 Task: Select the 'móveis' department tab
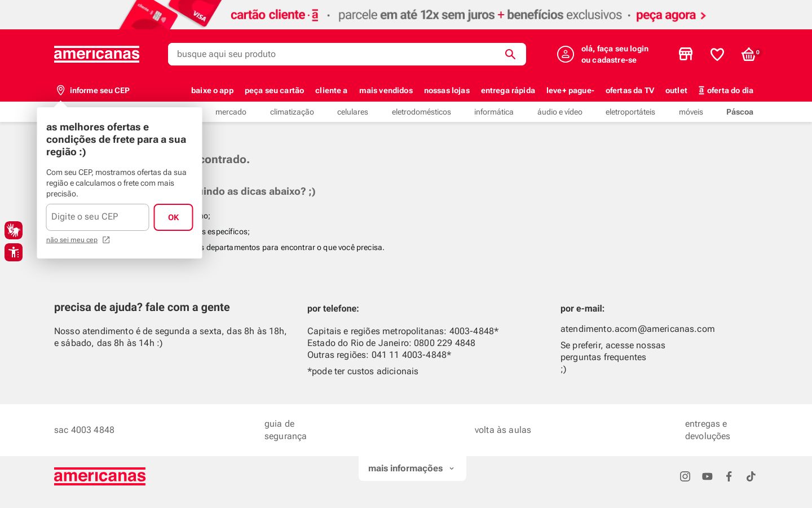click(691, 112)
